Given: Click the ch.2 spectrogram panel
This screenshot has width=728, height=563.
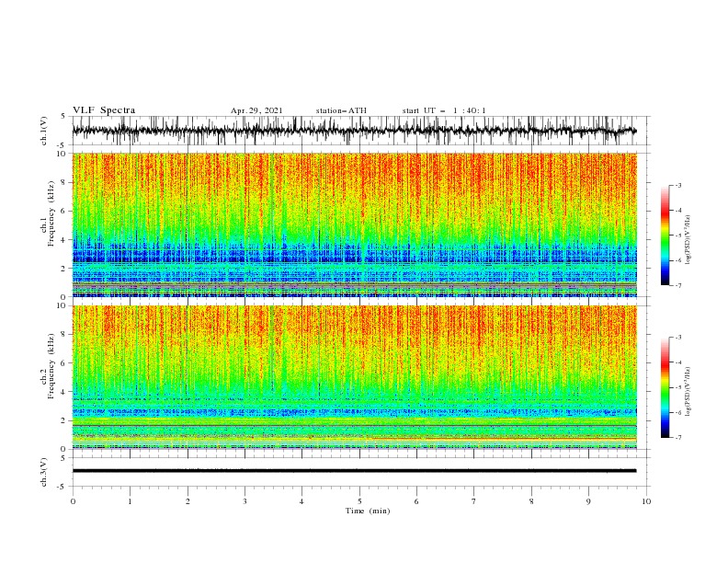Looking at the screenshot, I should [x=354, y=377].
